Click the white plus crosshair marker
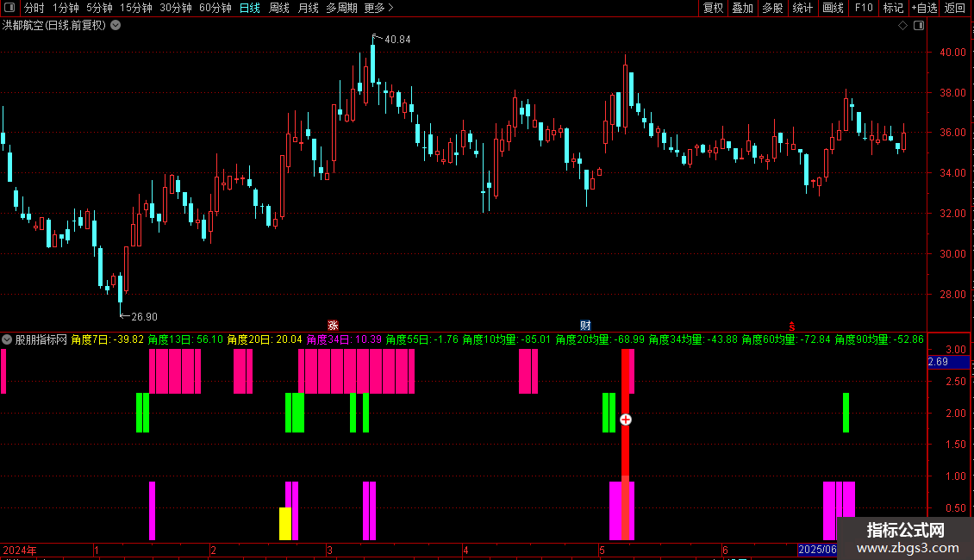The width and height of the screenshot is (974, 560). click(626, 420)
